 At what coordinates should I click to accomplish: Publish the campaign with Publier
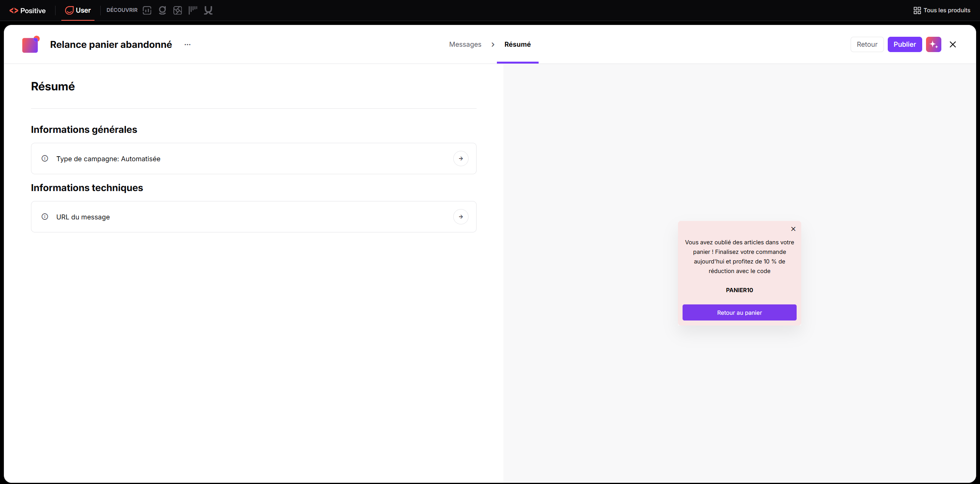[905, 44]
